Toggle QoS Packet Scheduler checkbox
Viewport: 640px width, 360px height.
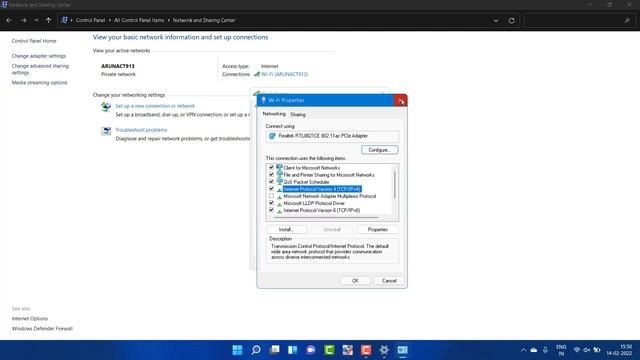pyautogui.click(x=271, y=182)
